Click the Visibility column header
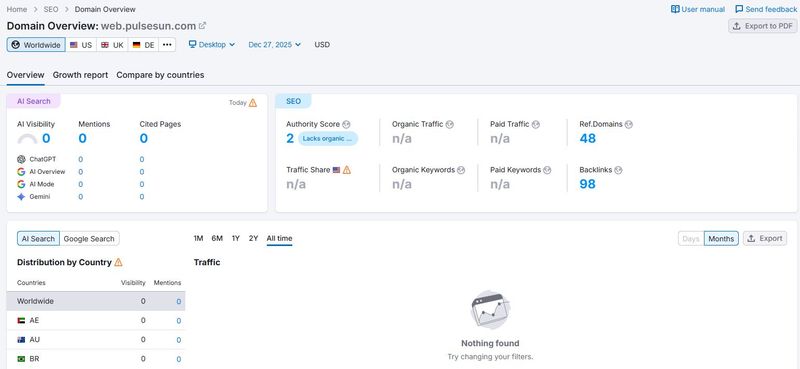This screenshot has height=369, width=800. [133, 282]
